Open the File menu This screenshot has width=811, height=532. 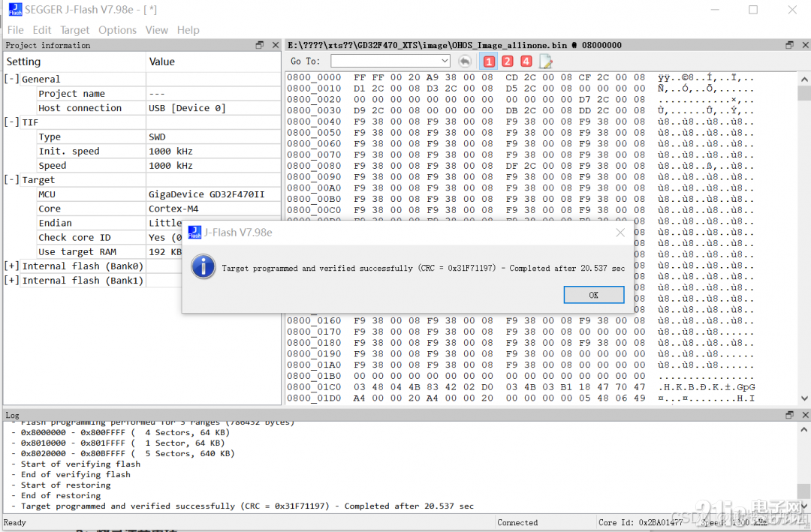[x=15, y=30]
